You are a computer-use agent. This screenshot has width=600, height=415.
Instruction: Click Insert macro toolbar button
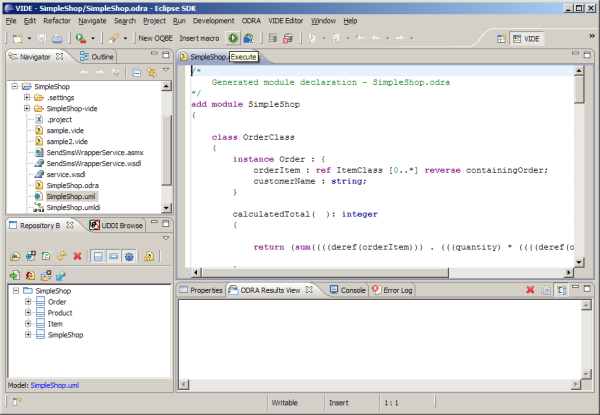199,38
